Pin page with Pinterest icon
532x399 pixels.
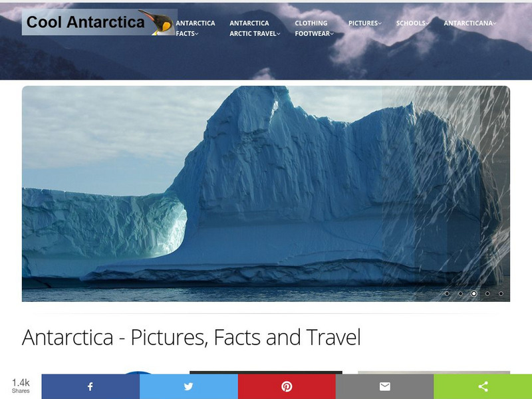(287, 386)
